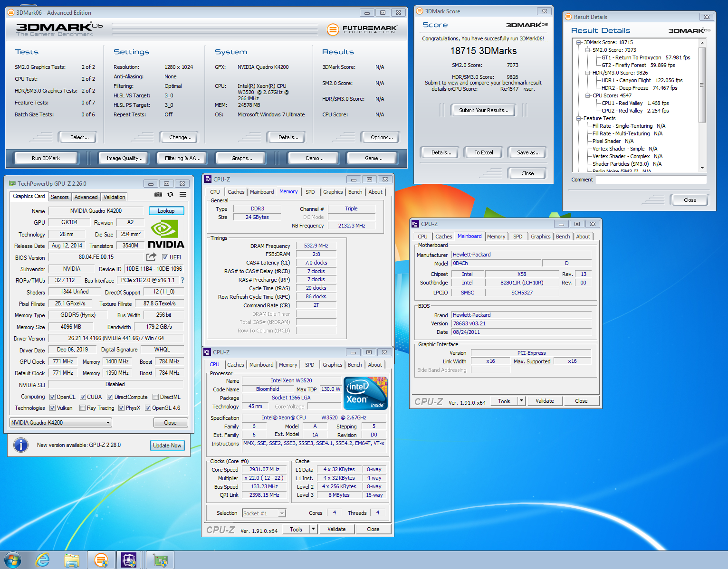The width and height of the screenshot is (728, 569).
Task: Toggle the UEFI checkbox in GPU-Z
Action: coord(165,257)
